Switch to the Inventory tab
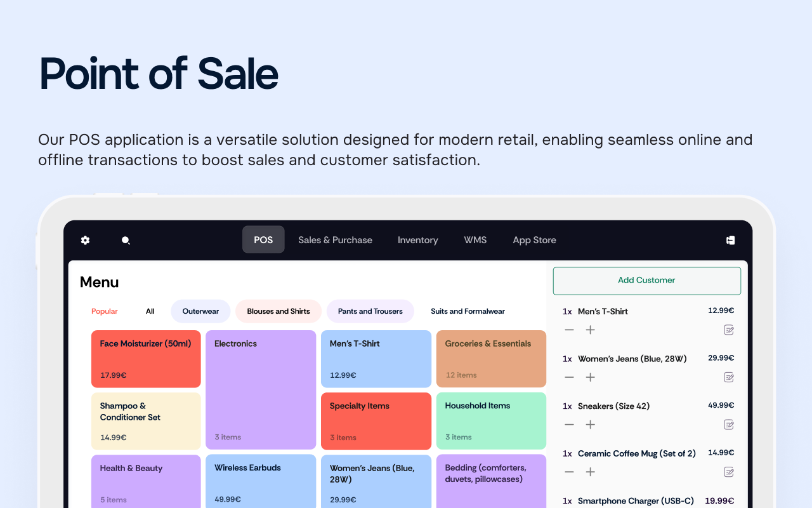The image size is (812, 508). pos(417,240)
